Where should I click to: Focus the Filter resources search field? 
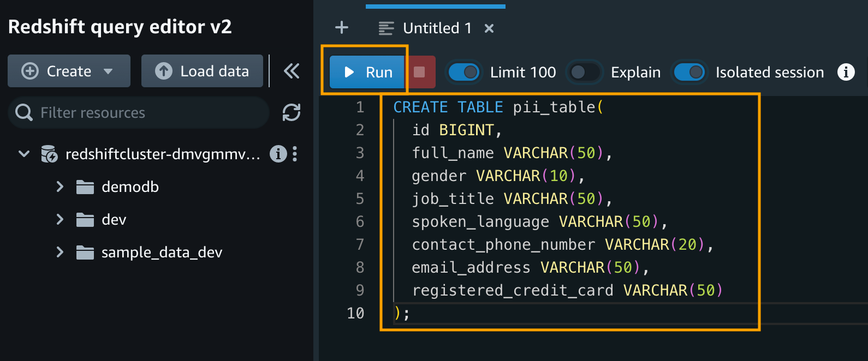coord(139,113)
